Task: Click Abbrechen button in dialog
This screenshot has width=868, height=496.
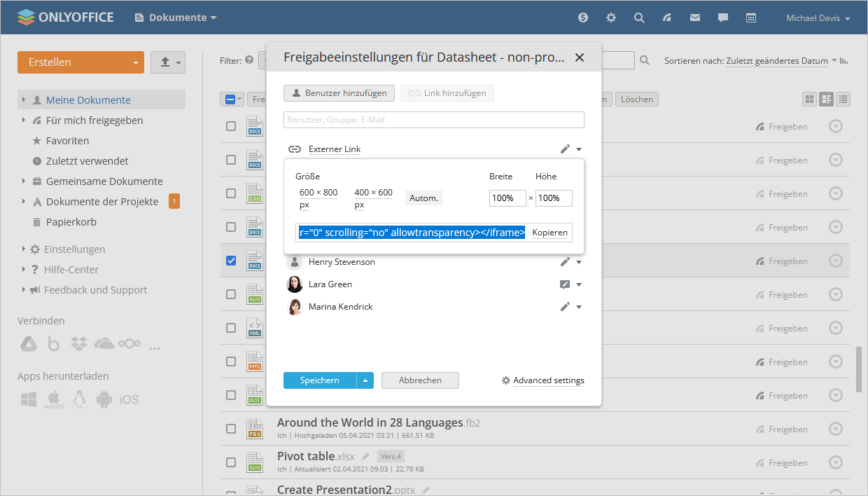Action: 420,380
